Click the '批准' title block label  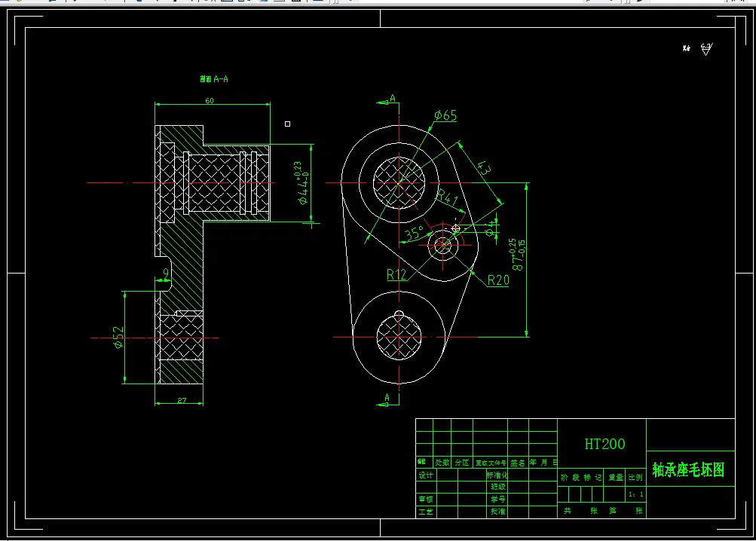[x=498, y=512]
